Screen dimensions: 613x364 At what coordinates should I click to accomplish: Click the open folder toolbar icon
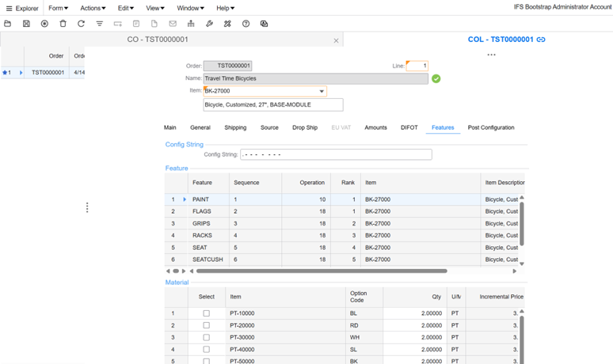coord(8,24)
